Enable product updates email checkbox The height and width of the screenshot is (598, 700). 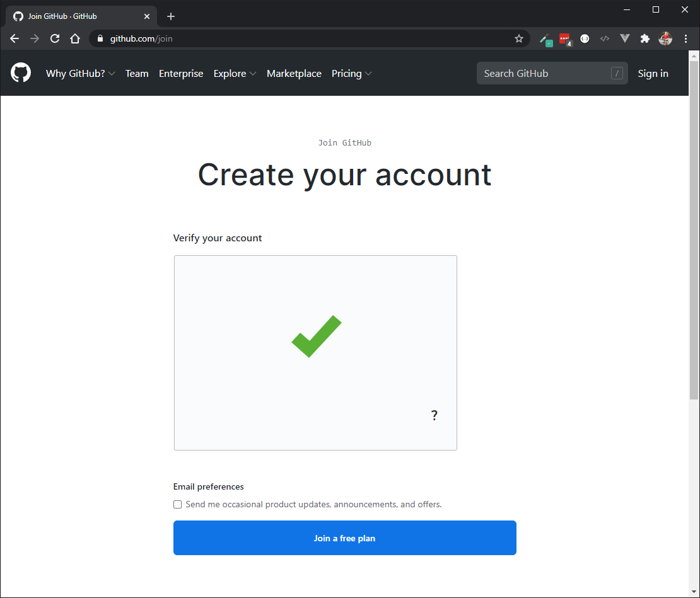click(178, 504)
